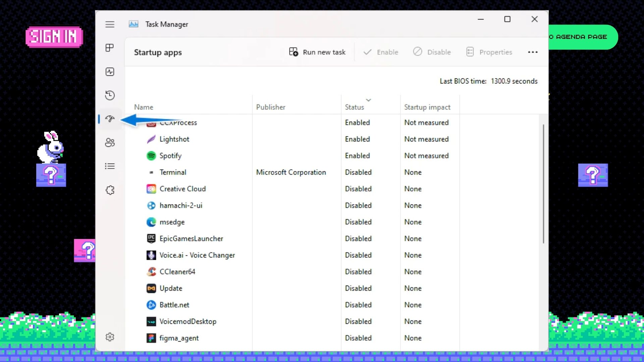The image size is (644, 362).
Task: Select the figma_agent row name
Action: tap(179, 338)
